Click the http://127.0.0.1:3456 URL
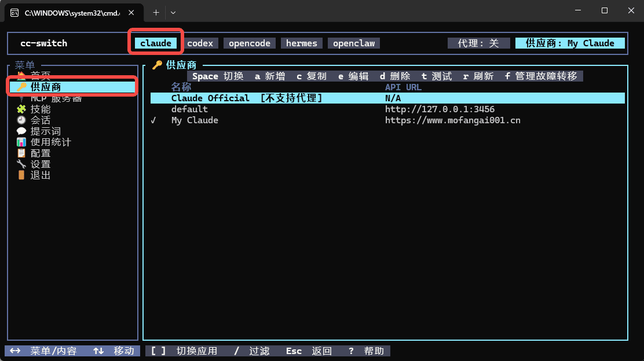Screen dimensions: 644x361 tap(440, 109)
